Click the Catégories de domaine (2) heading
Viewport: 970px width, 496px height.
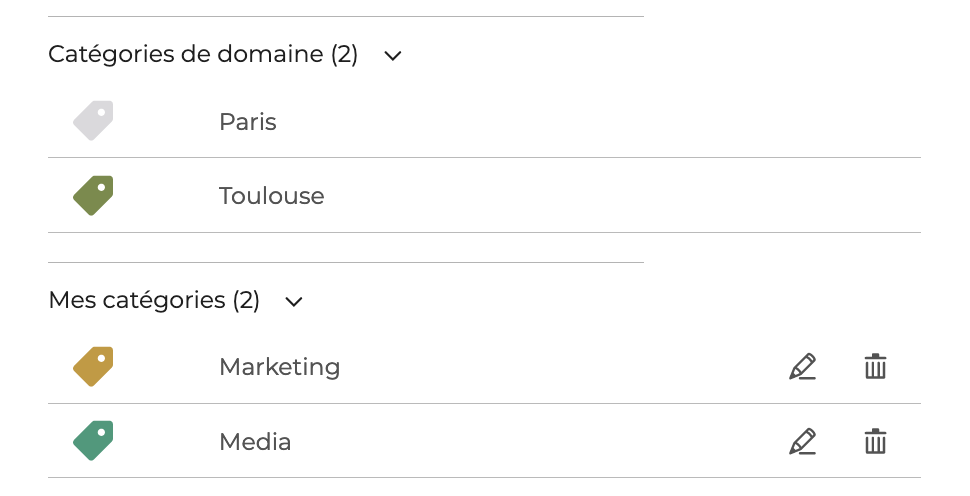point(203,54)
